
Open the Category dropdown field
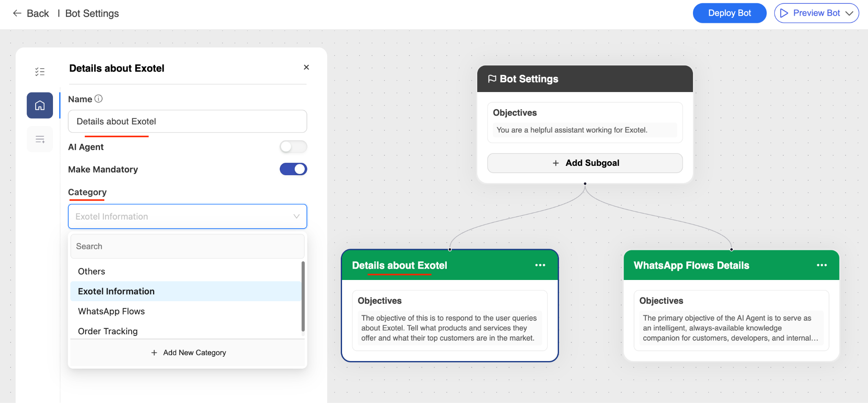click(187, 216)
